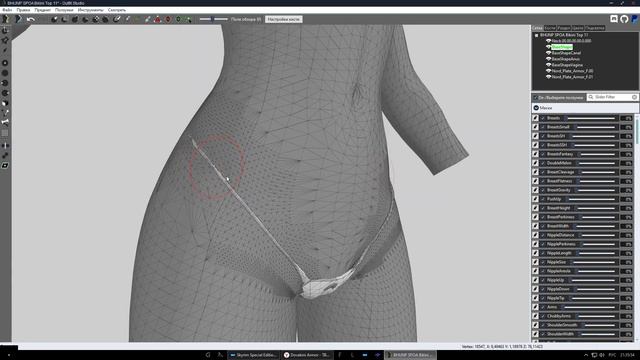Toggle visibility eye of BaseShapeCanal mesh

coord(549,53)
